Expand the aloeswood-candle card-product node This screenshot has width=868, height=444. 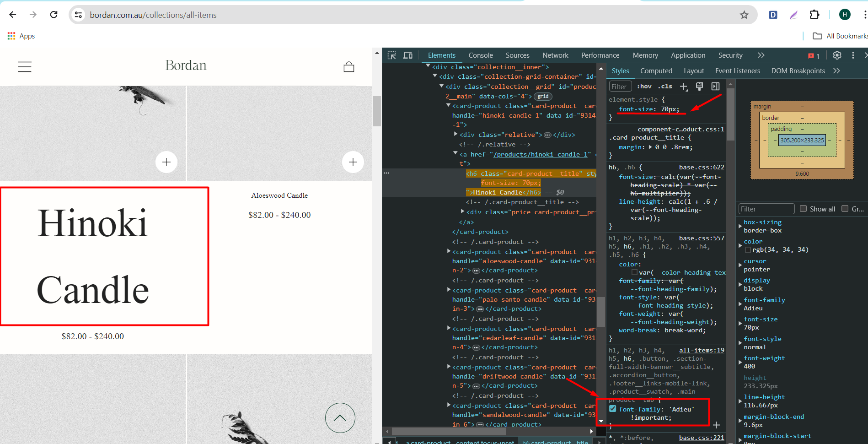coord(449,251)
